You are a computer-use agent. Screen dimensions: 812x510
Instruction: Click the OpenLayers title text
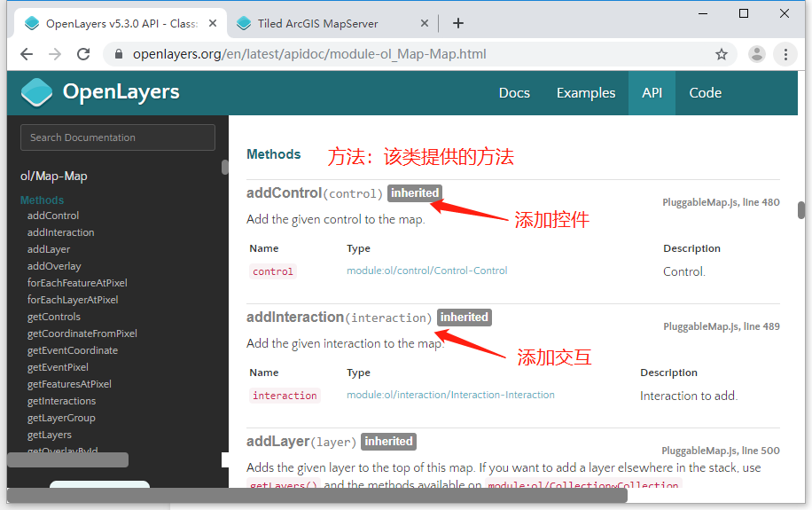[121, 92]
